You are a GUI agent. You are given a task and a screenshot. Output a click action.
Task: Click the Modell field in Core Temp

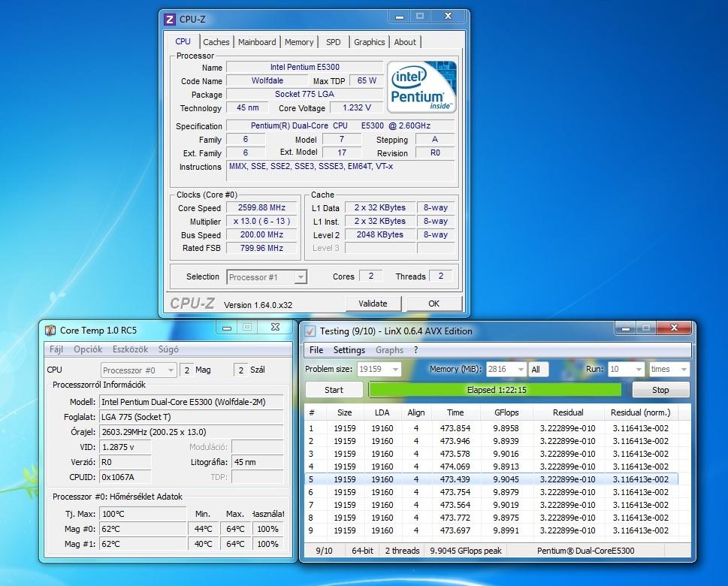(191, 402)
